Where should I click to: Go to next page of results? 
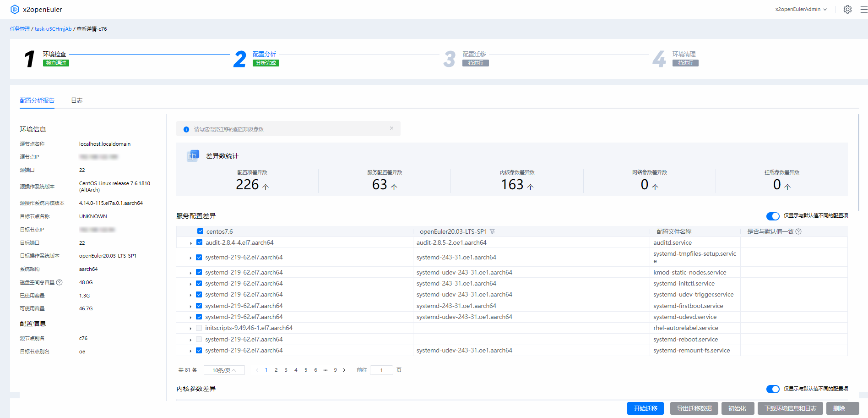coord(344,370)
